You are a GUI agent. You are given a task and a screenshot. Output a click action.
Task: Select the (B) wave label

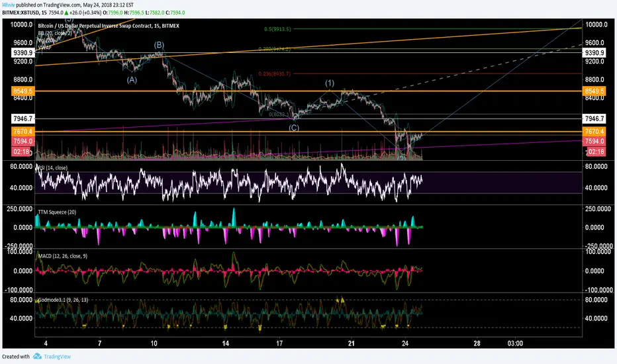[x=159, y=45]
